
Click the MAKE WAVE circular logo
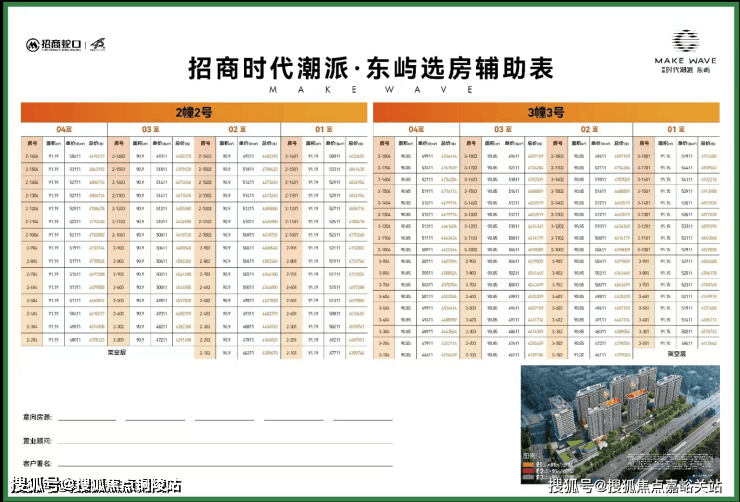[685, 41]
